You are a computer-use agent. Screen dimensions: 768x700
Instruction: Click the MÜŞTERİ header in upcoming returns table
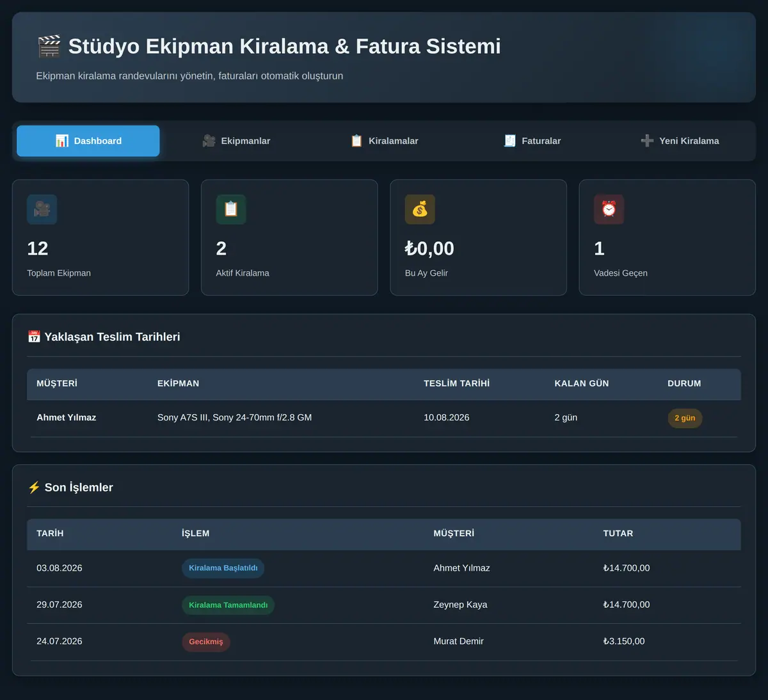[x=57, y=383]
